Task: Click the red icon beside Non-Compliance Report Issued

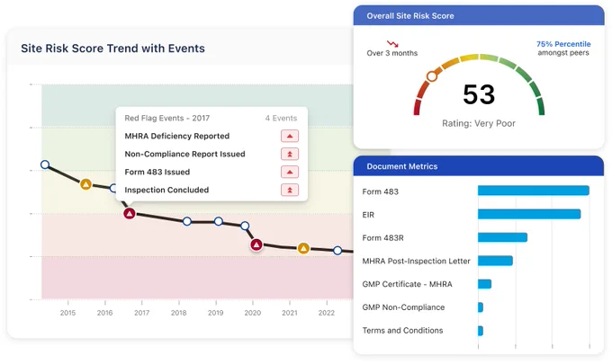Action: pyautogui.click(x=290, y=154)
